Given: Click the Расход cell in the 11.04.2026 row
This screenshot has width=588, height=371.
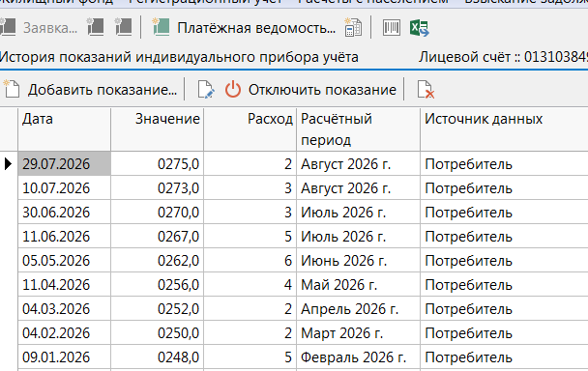Looking at the screenshot, I should click(250, 284).
